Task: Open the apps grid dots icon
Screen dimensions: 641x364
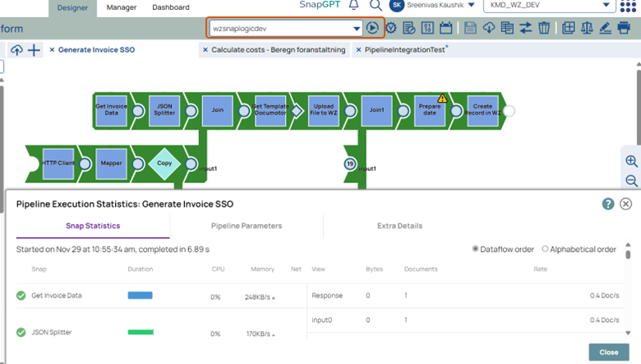Action: click(x=628, y=6)
